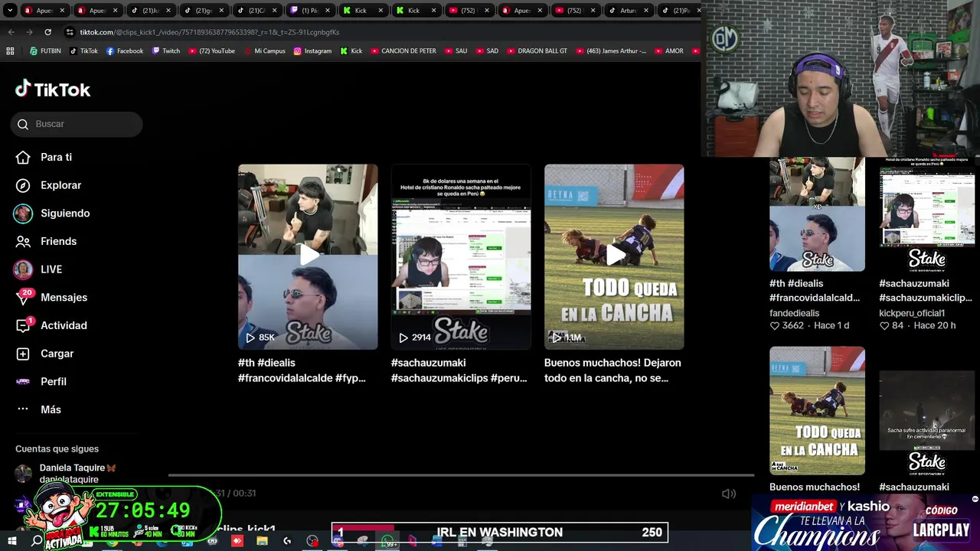
Task: Click #sachauzumaki caption under second video
Action: click(x=459, y=370)
